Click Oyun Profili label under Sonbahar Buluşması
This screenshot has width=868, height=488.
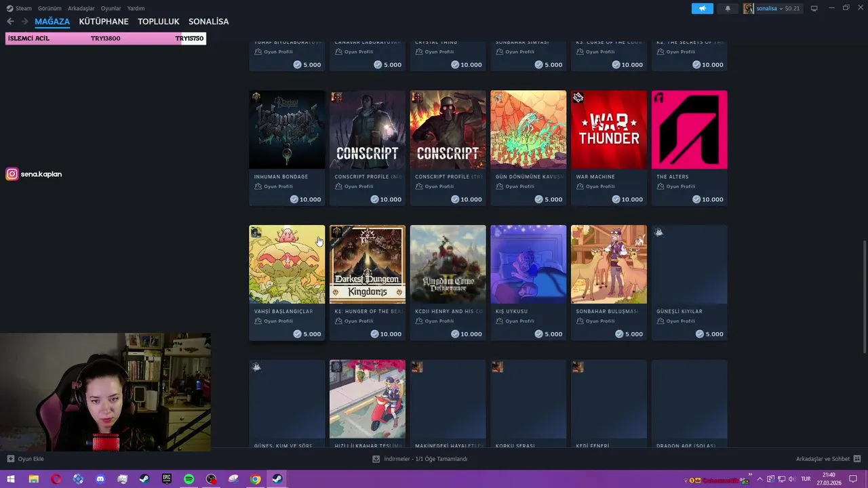(x=596, y=321)
